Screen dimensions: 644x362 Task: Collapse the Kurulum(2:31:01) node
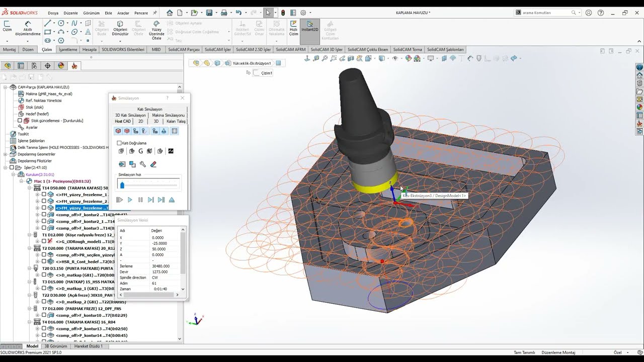[14, 174]
